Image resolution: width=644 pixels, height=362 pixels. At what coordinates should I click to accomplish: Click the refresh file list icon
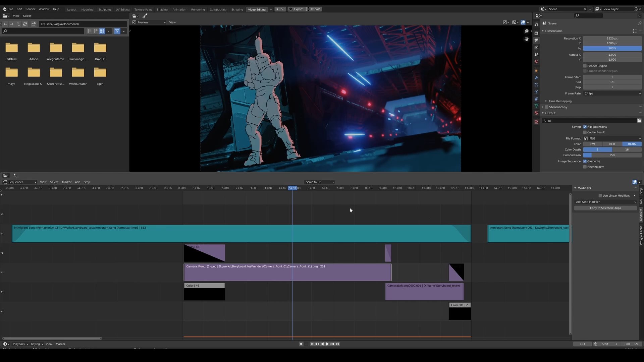25,24
